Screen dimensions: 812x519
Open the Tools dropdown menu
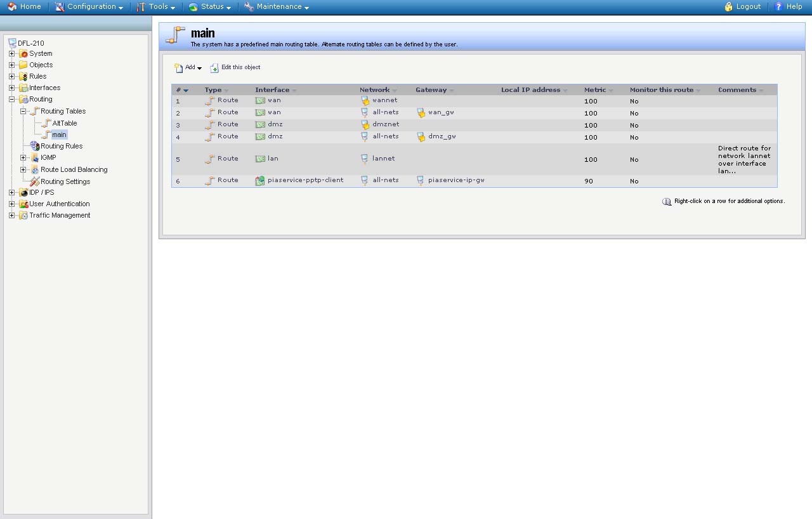[156, 6]
